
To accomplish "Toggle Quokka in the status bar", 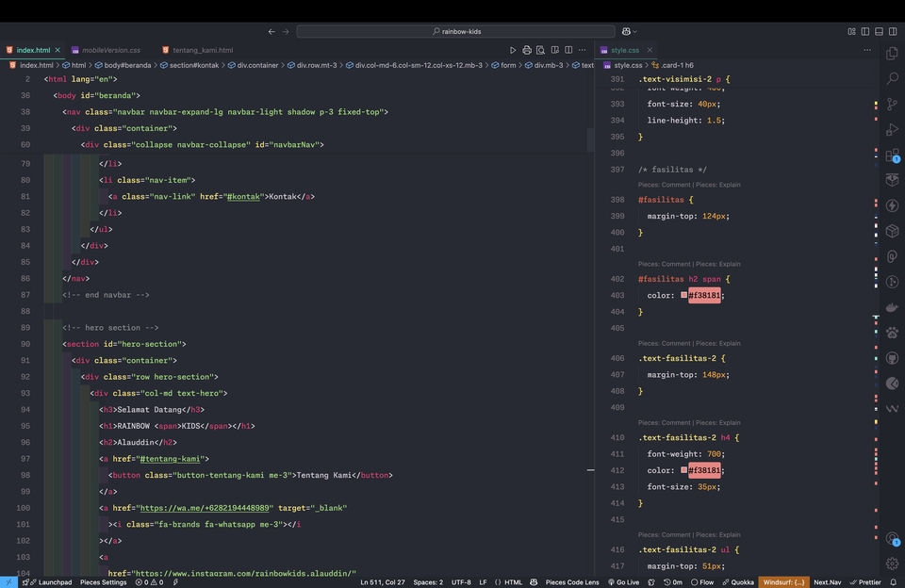I will pyautogui.click(x=737, y=582).
